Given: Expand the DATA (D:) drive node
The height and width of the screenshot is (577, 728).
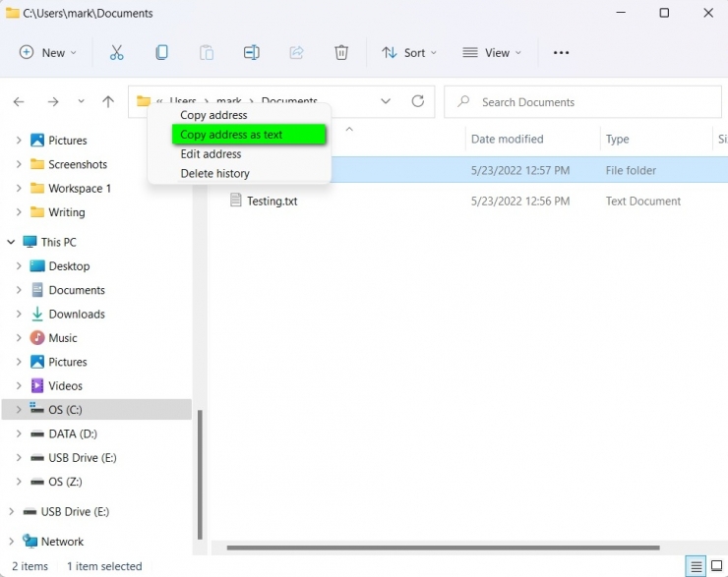Looking at the screenshot, I should point(19,433).
